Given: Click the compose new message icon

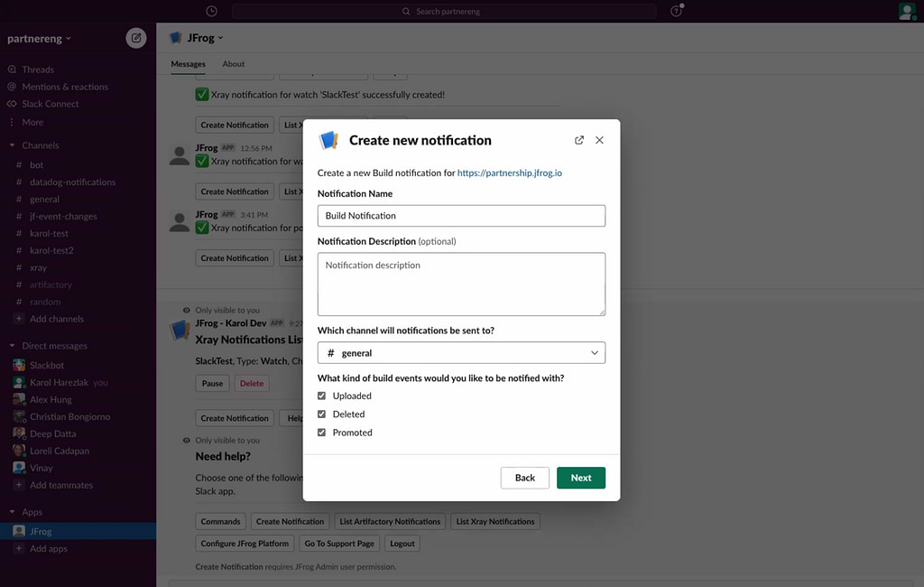Looking at the screenshot, I should point(135,38).
